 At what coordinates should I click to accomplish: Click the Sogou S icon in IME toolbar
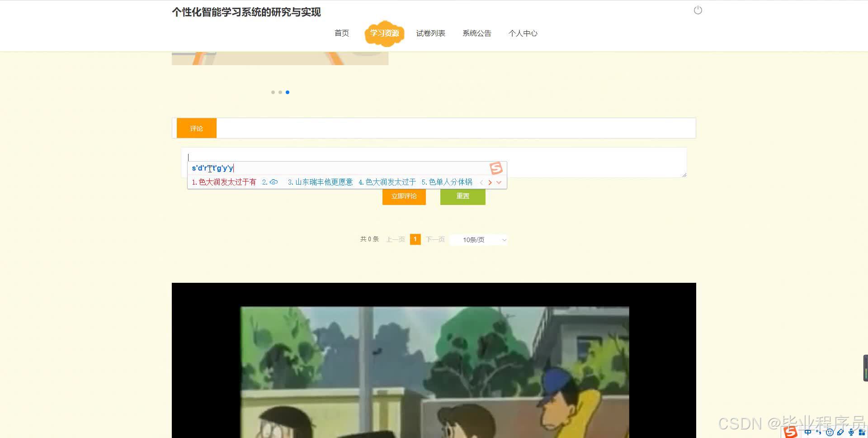coord(790,432)
